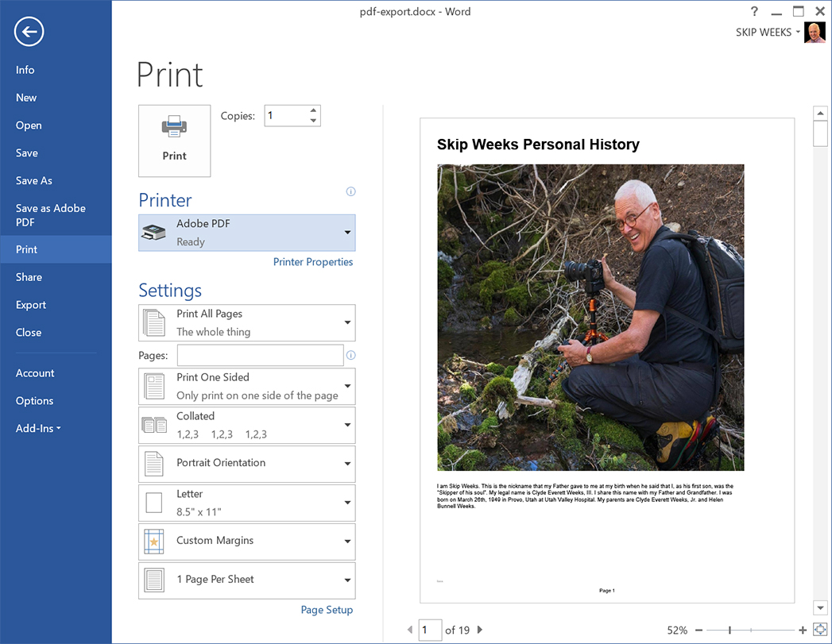Click the 52% zoom level text
The image size is (832, 644).
point(677,631)
